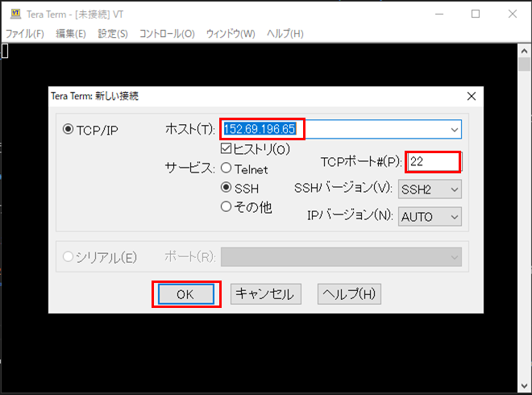Open the IPバージョン dropdown showing AUTO

click(x=430, y=217)
